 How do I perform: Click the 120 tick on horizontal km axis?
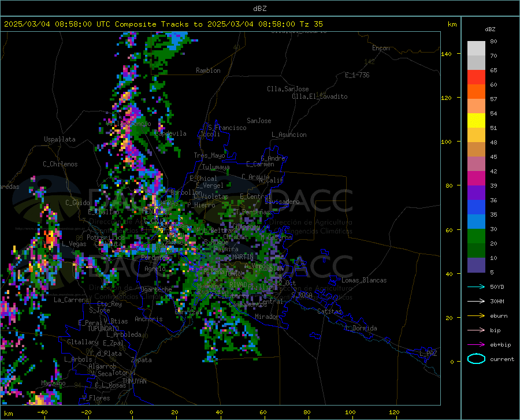tap(394, 412)
